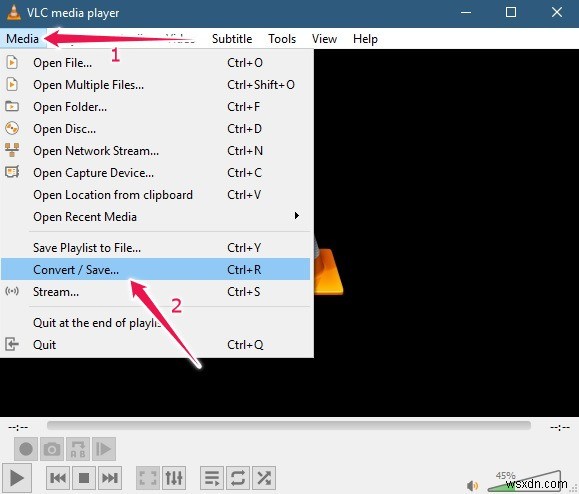The image size is (579, 494).
Task: Click the Record button
Action: coord(26,449)
